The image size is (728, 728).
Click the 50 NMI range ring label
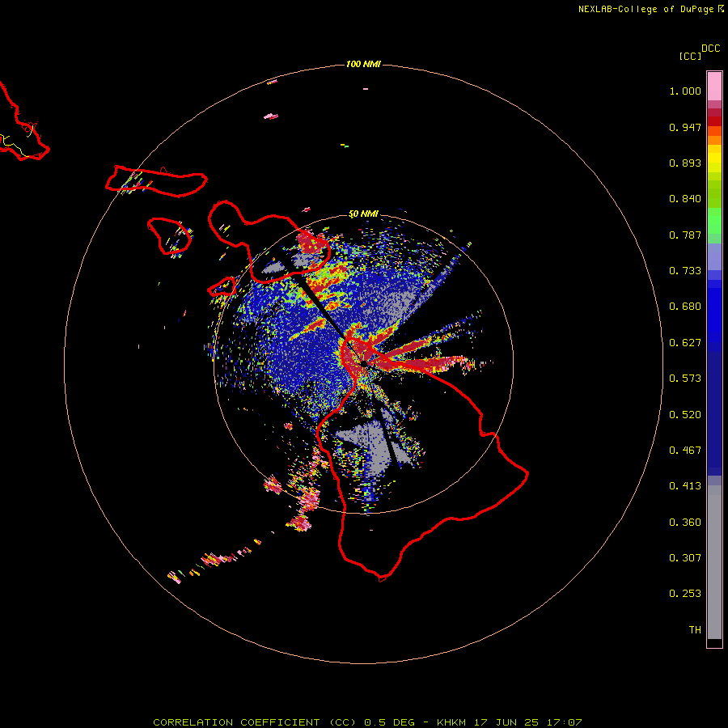363,214
